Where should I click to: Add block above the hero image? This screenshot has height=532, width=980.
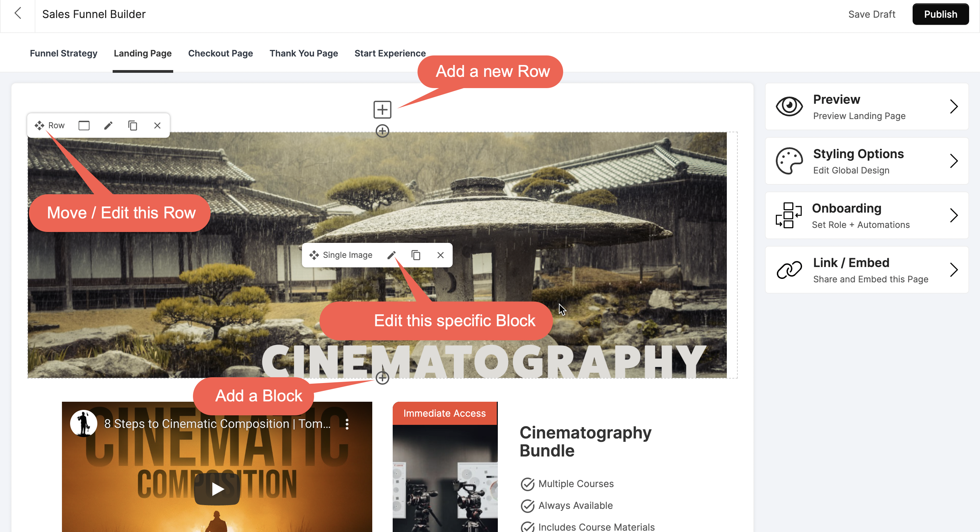click(382, 131)
